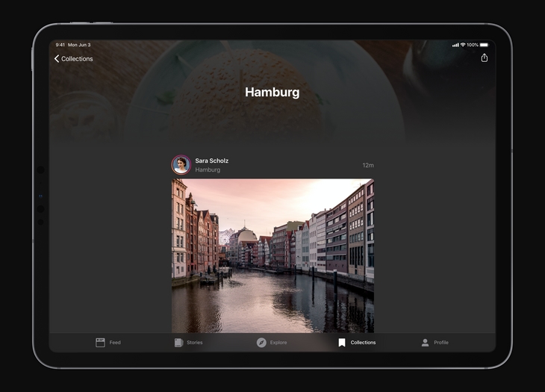
Task: Select the Stories tab icon
Action: click(178, 343)
